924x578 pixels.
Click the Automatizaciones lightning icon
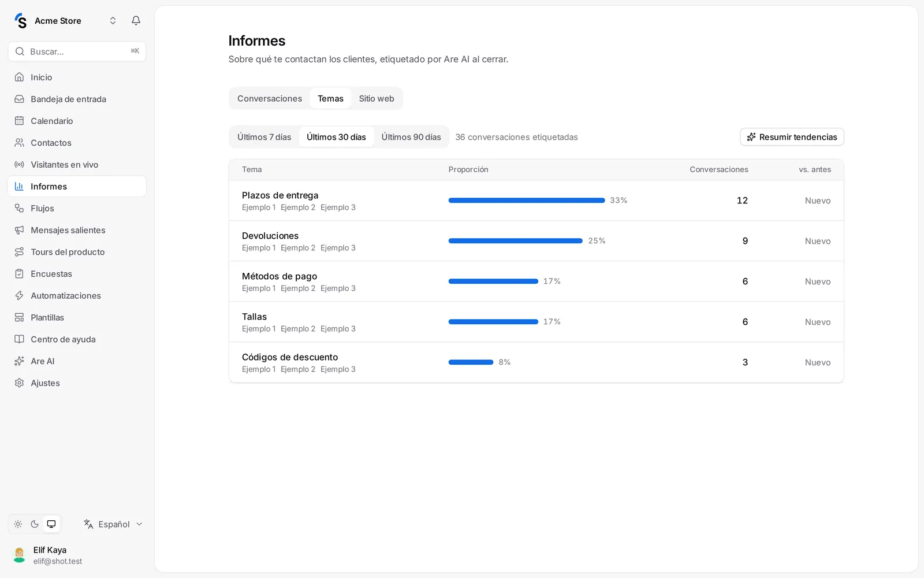[19, 295]
